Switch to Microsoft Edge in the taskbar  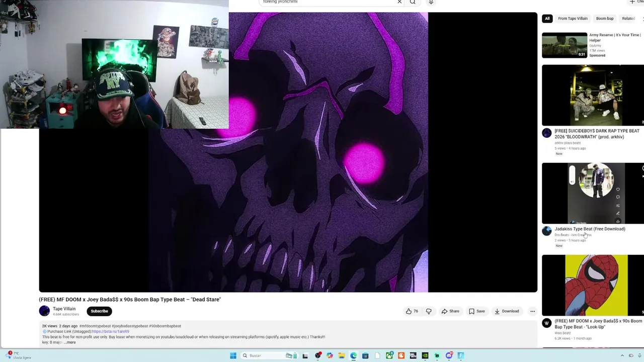coord(354,355)
